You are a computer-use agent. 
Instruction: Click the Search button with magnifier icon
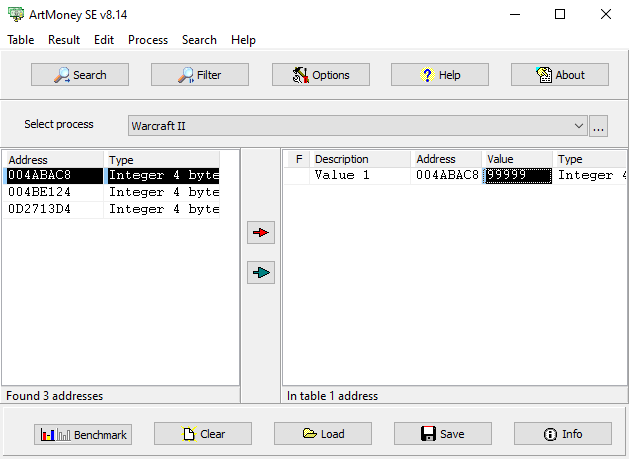coord(80,75)
